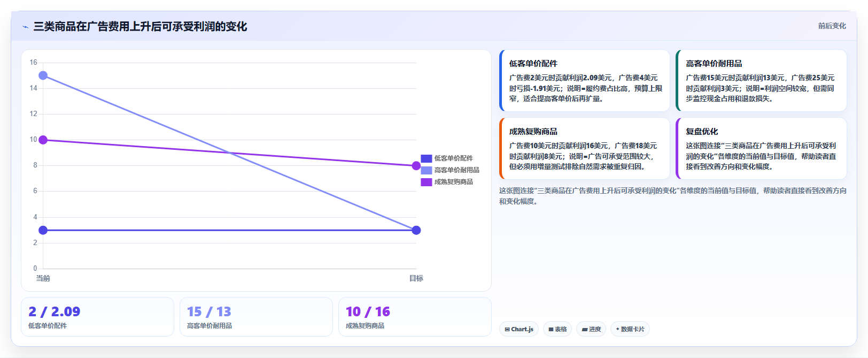Click the y-axis tick label 0
Image resolution: width=868 pixels, height=358 pixels.
coord(35,269)
